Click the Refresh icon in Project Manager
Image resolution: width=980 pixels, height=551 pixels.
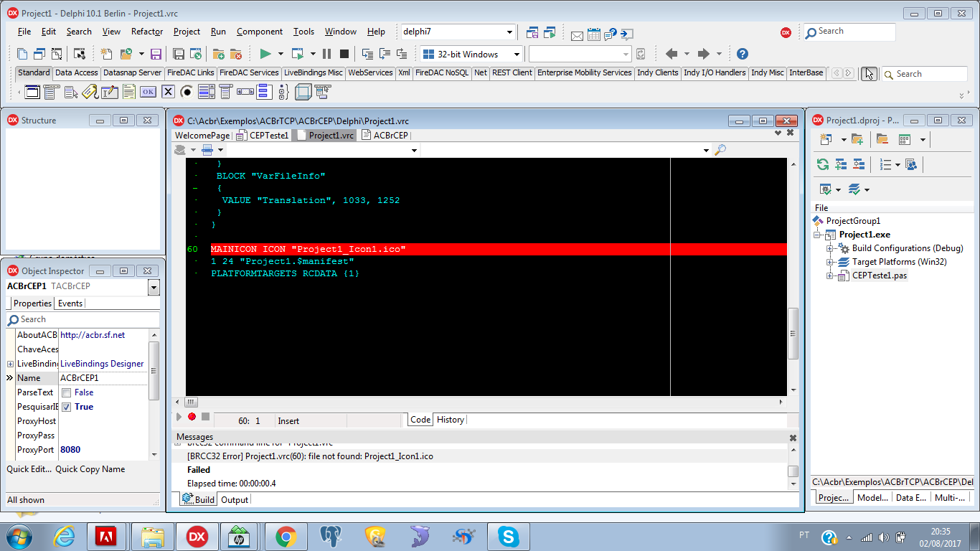[x=822, y=164]
